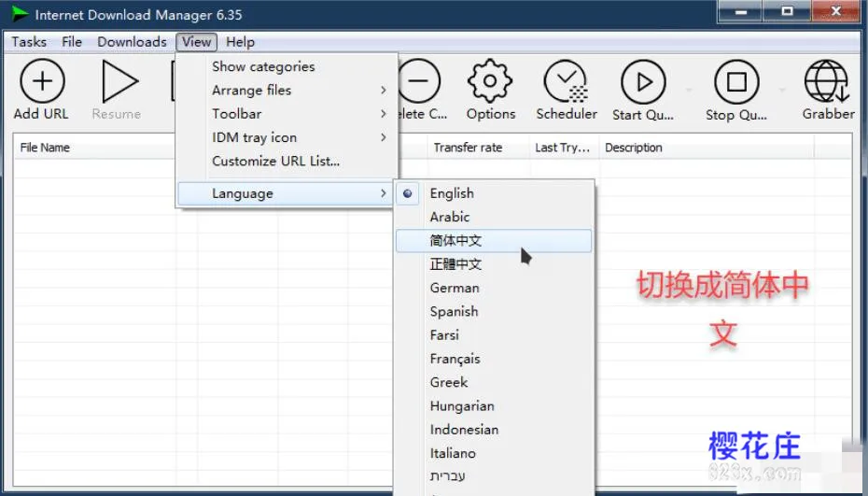Viewport: 868px width, 496px height.
Task: Switch language to German
Action: pyautogui.click(x=494, y=289)
